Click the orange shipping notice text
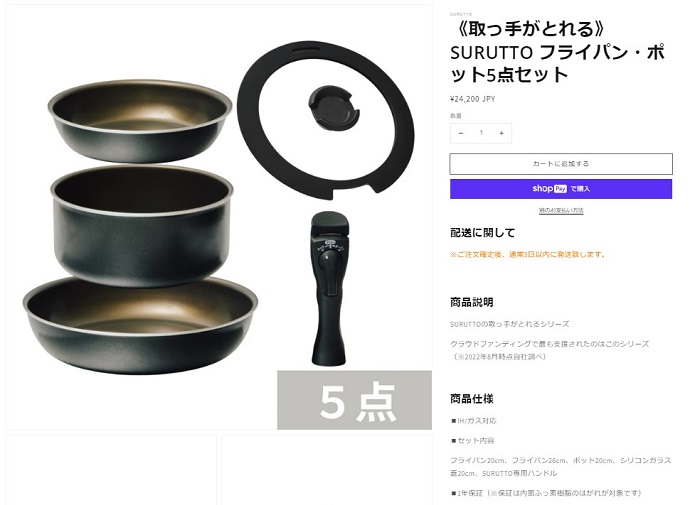The image size is (700, 505). pos(528,255)
